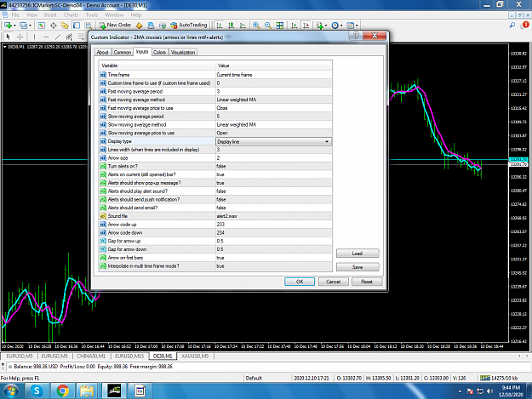Screen dimensions: 532x399
Task: Expand the Templates dropdown arrow
Action: coord(357,26)
